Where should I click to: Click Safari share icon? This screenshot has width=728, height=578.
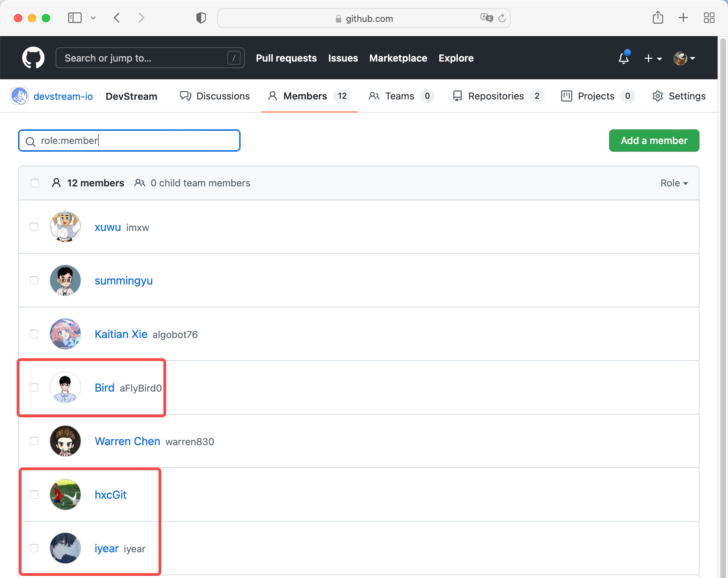pos(658,18)
